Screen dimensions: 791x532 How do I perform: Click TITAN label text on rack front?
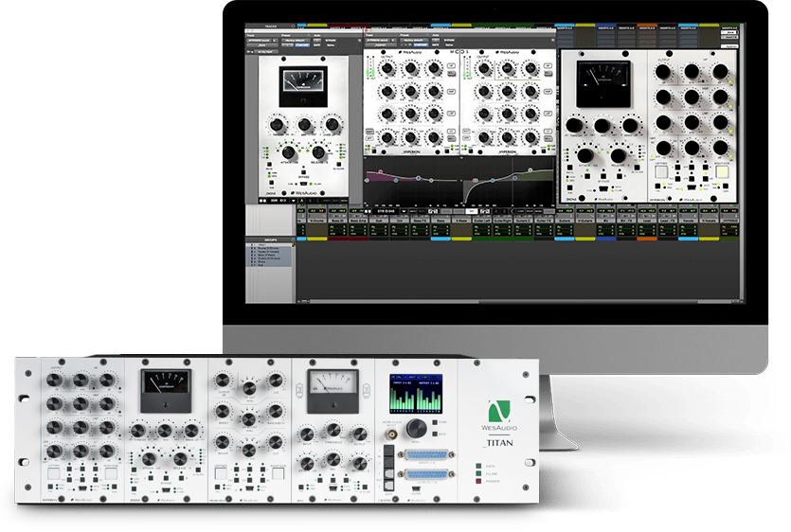[x=498, y=443]
